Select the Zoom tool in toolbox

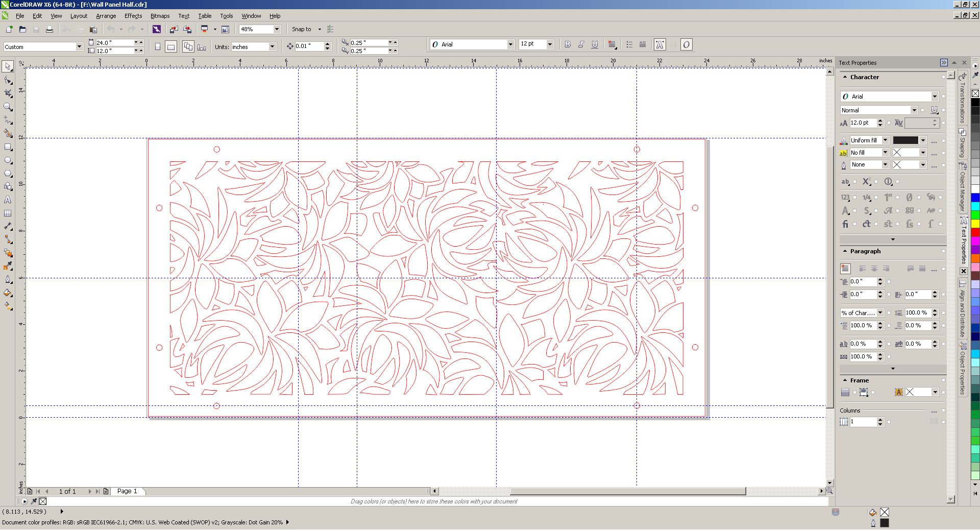(8, 107)
